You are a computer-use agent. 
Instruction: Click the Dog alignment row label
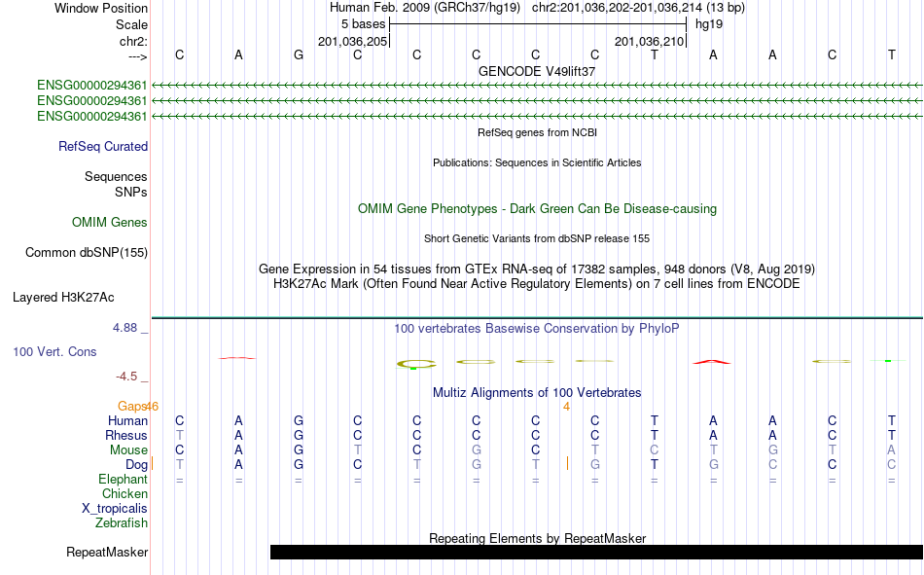(136, 465)
